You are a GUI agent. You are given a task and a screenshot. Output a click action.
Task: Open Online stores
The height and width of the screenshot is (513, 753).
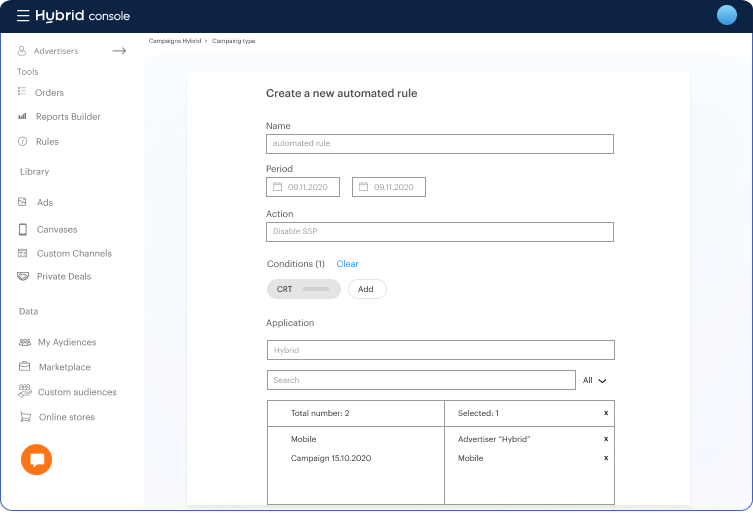point(67,417)
